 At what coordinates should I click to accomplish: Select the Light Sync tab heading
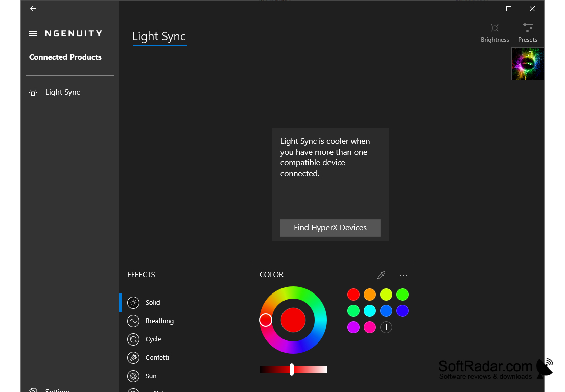159,36
